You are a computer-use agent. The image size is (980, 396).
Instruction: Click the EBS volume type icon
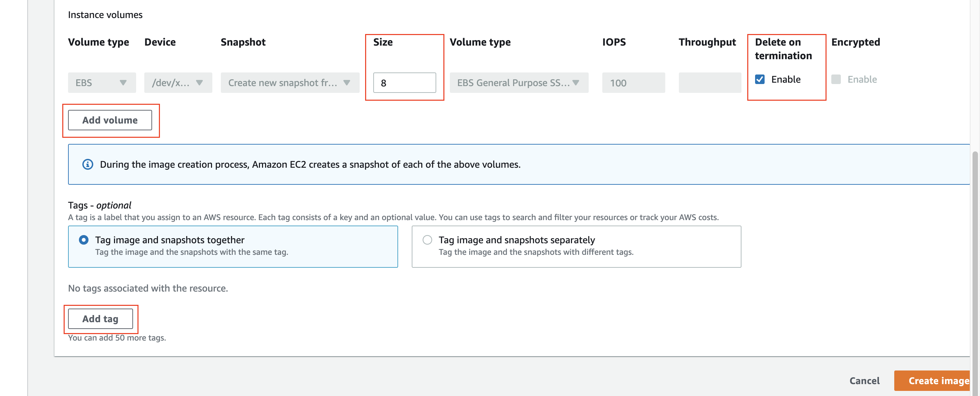122,81
